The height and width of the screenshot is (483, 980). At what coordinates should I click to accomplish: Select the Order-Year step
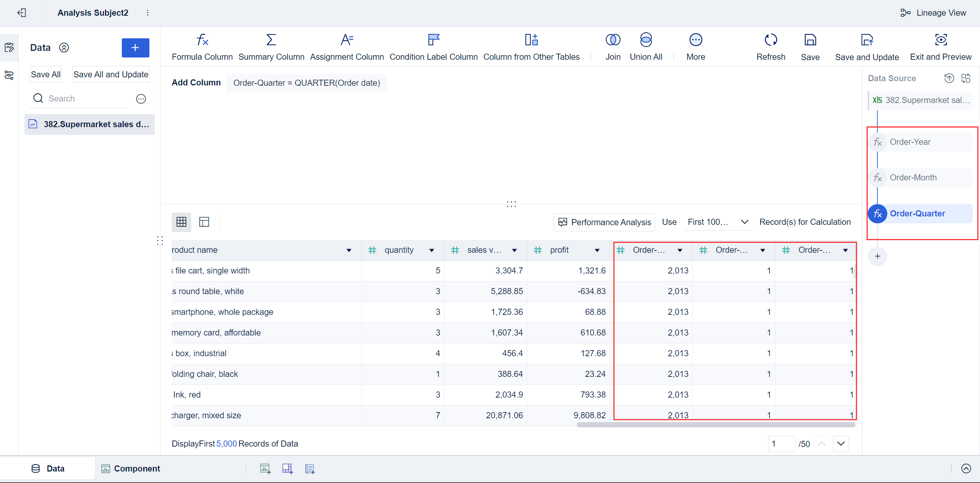pyautogui.click(x=920, y=142)
